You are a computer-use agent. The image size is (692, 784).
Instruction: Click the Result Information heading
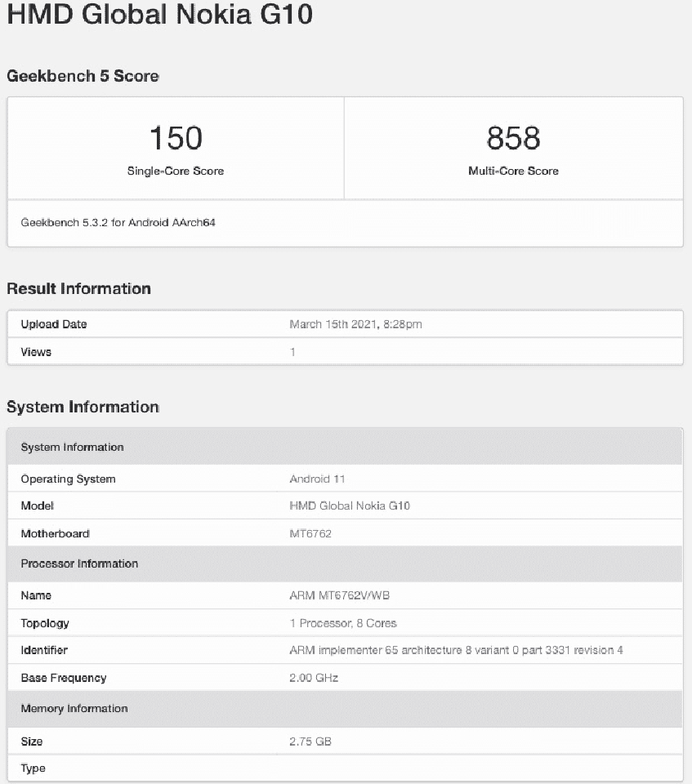coord(78,288)
